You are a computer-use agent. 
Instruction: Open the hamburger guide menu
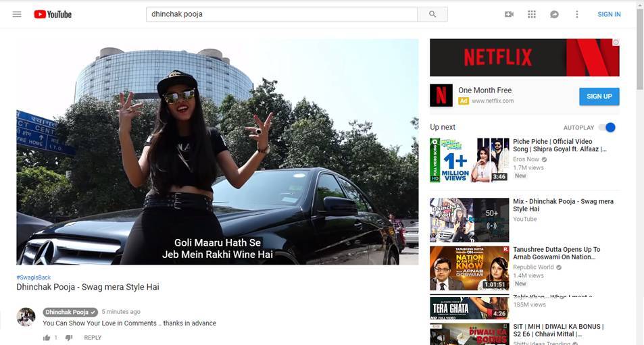pyautogui.click(x=17, y=14)
